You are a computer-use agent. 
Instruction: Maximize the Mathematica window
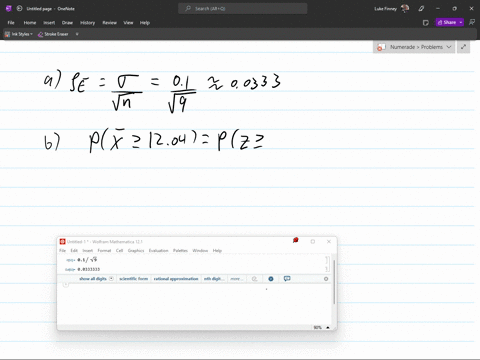point(313,241)
